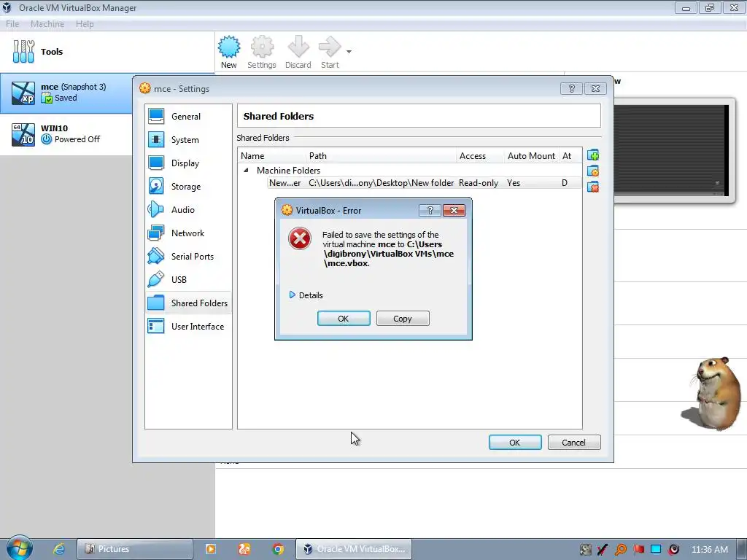The width and height of the screenshot is (747, 560).
Task: Click the media player taskbar icon
Action: point(211,549)
